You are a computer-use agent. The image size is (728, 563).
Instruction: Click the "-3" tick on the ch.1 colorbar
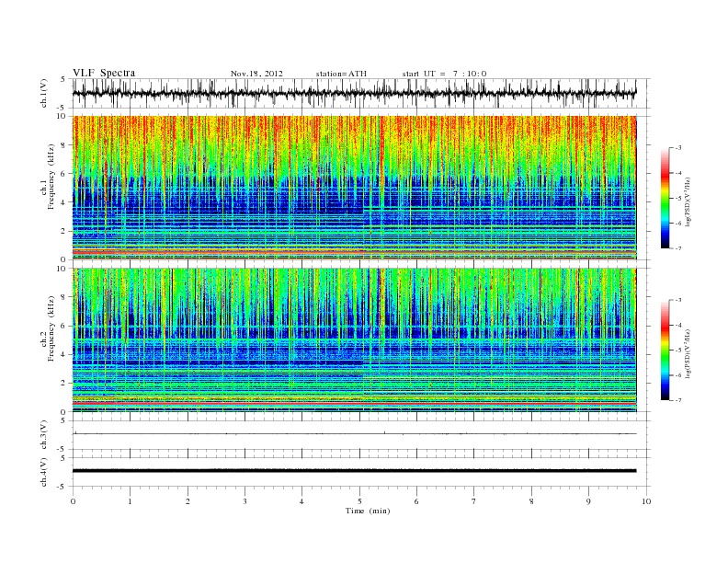(678, 148)
